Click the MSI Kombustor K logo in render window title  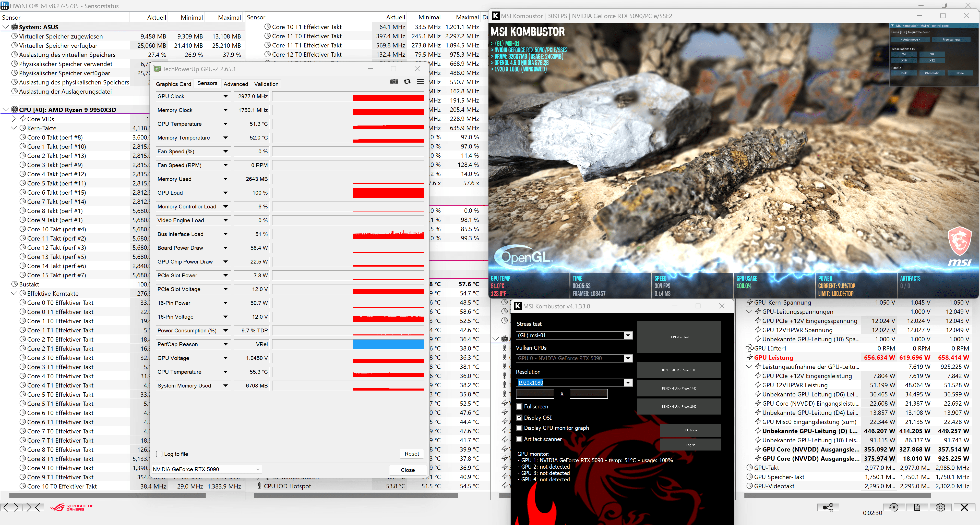click(495, 16)
